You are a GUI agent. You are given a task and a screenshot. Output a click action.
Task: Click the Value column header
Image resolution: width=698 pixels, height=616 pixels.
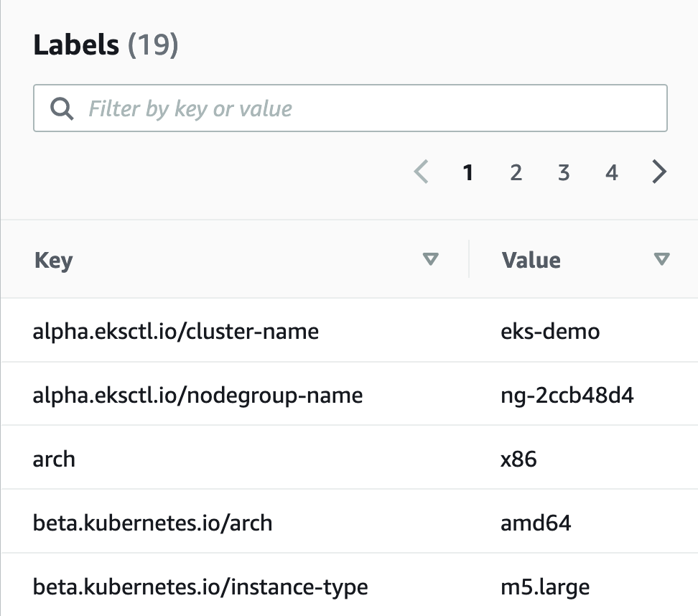coord(531,260)
